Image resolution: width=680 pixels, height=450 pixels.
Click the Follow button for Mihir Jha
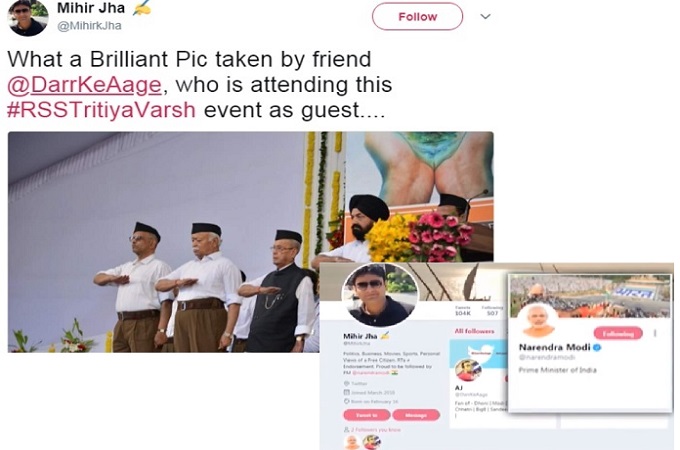pyautogui.click(x=417, y=16)
